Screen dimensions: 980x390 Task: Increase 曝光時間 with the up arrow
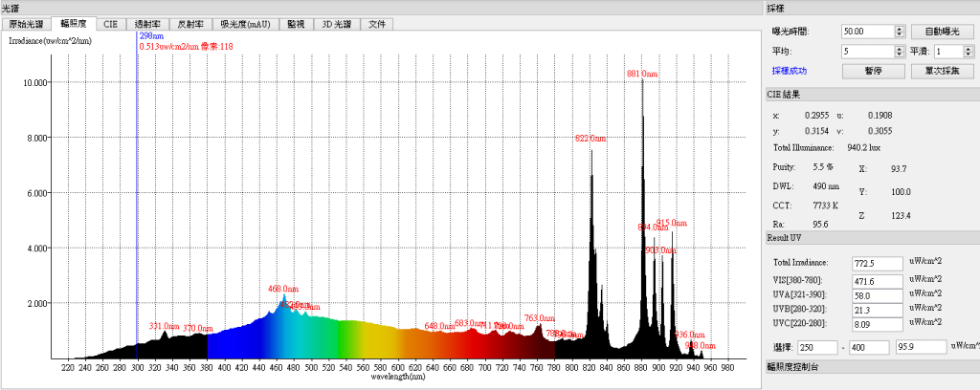click(900, 28)
